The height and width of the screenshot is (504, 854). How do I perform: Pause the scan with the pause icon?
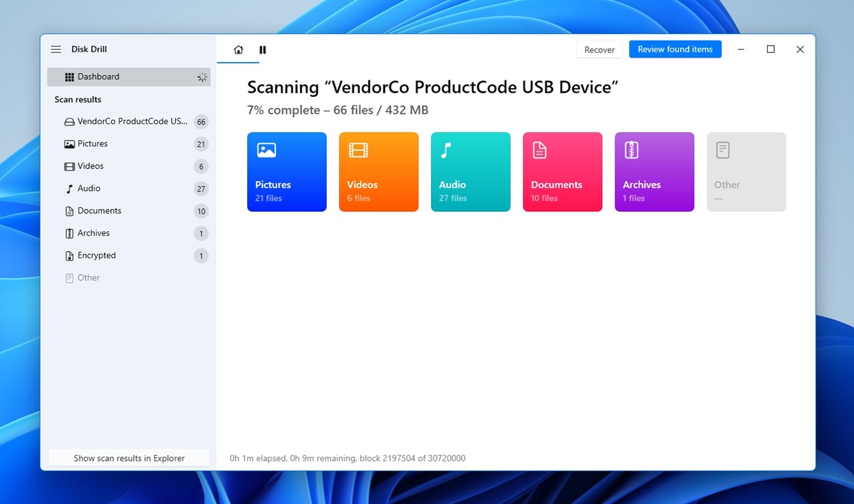pyautogui.click(x=263, y=50)
